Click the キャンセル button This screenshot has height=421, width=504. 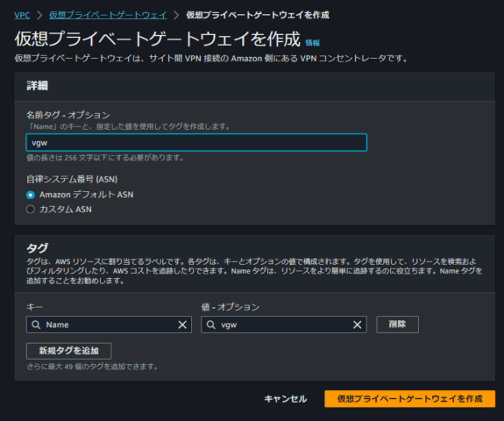click(286, 399)
